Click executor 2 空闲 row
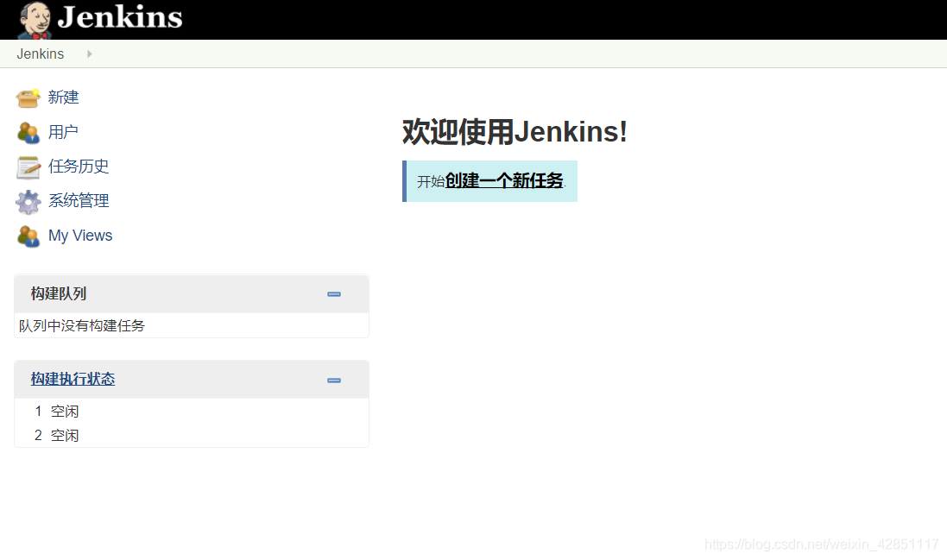This screenshot has height=560, width=947. pos(192,435)
